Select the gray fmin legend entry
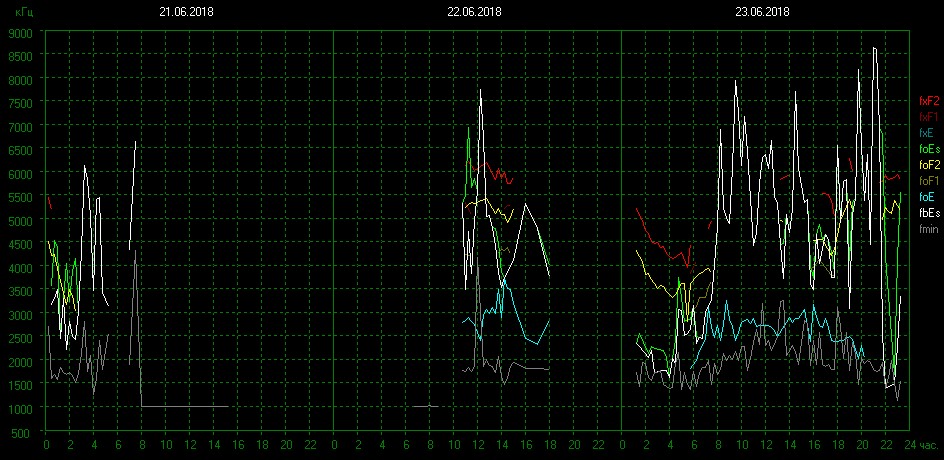Screen dimensions: 944x460 pyautogui.click(x=928, y=229)
